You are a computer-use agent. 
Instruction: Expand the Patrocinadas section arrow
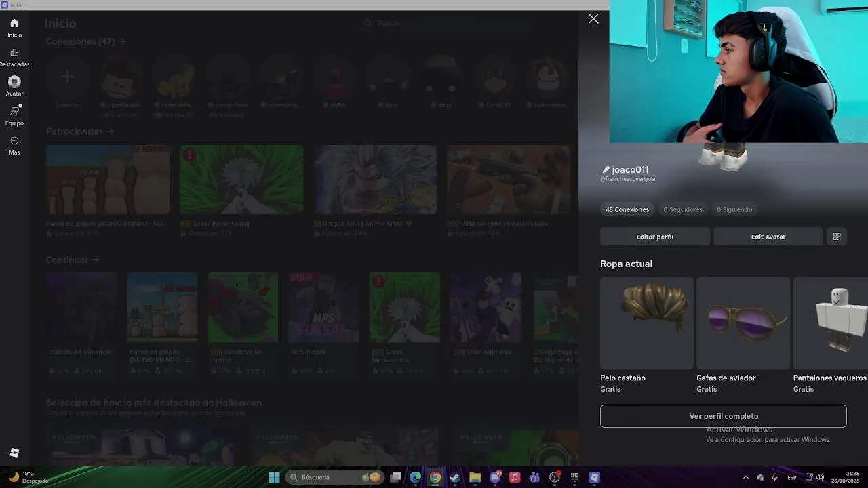[110, 131]
